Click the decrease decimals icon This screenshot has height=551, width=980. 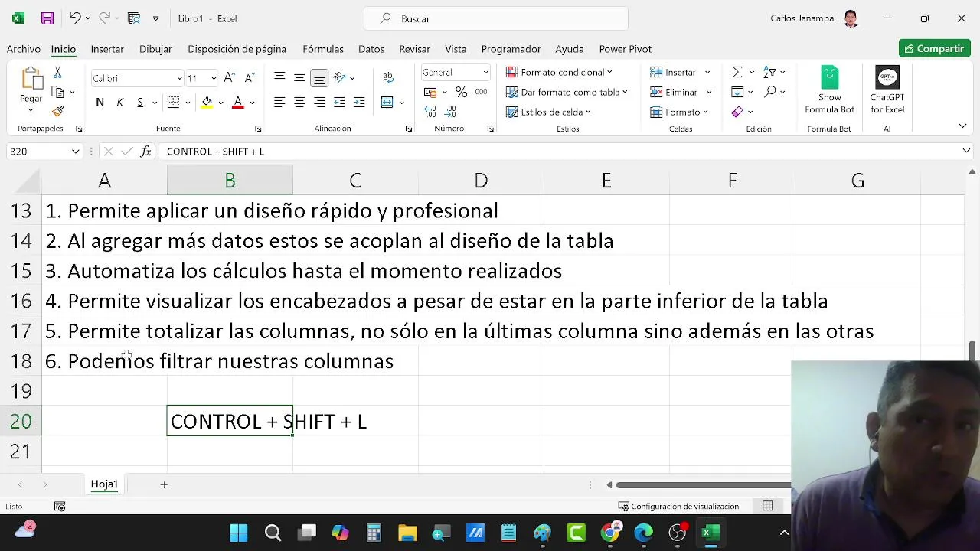(x=451, y=112)
